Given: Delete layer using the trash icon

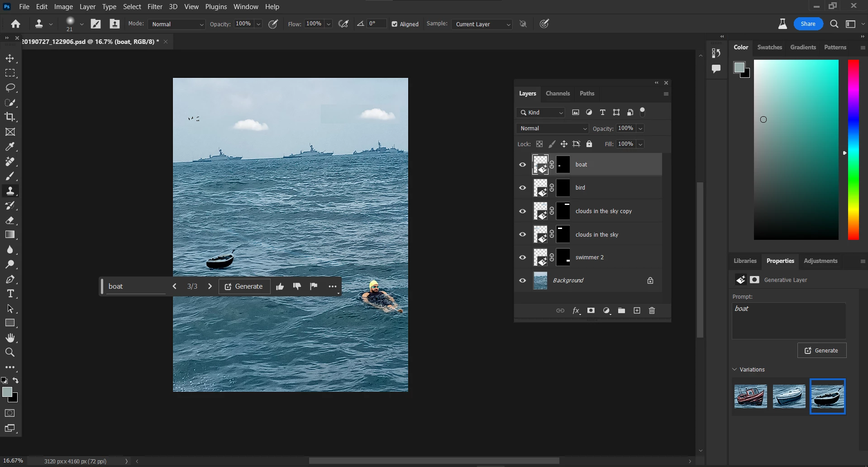Looking at the screenshot, I should 652,310.
